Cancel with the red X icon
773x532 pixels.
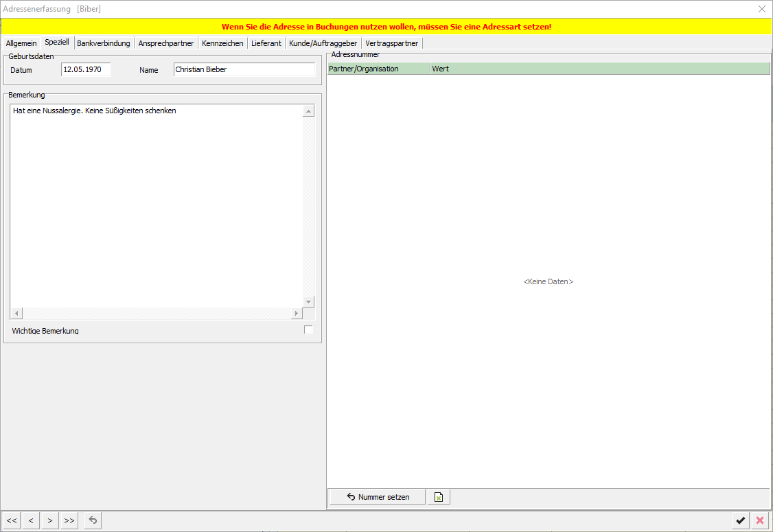click(x=759, y=520)
